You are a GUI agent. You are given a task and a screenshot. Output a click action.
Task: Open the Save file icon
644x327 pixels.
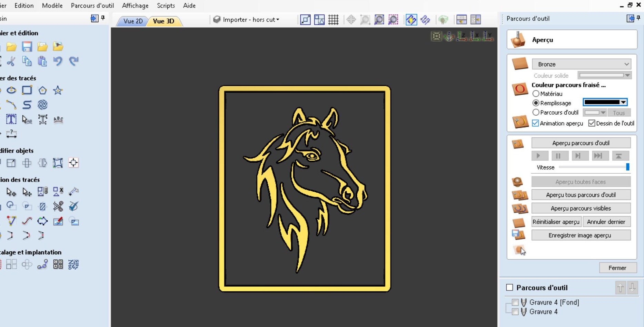27,47
